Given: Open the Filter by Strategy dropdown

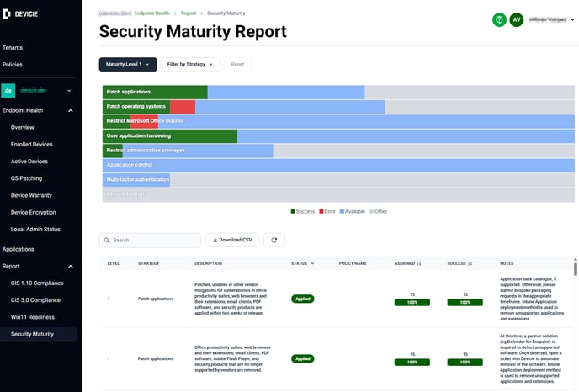Looking at the screenshot, I should pyautogui.click(x=190, y=64).
